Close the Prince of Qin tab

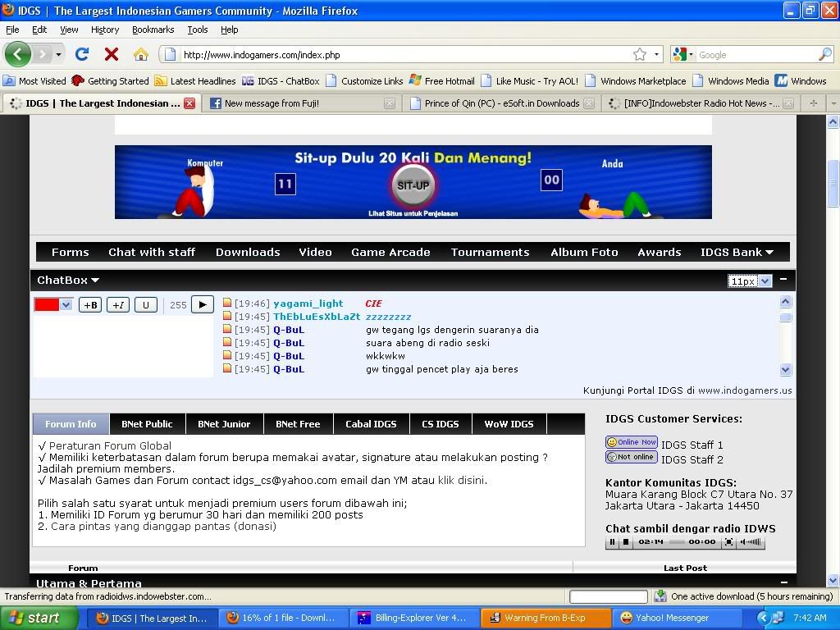coord(589,103)
